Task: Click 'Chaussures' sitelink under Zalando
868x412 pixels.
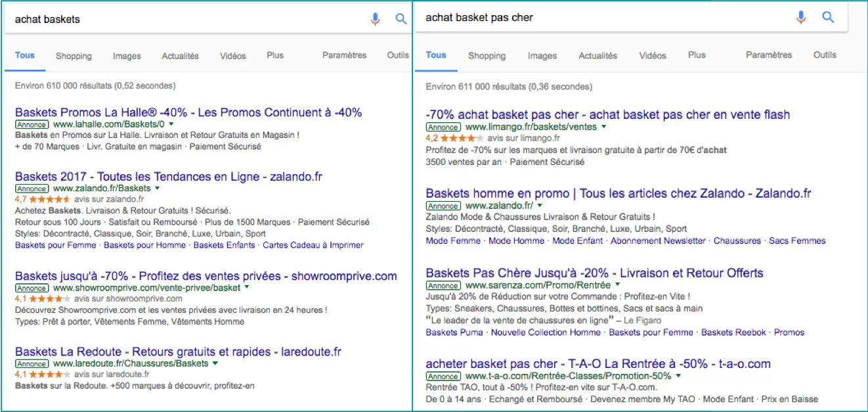Action: (x=737, y=241)
